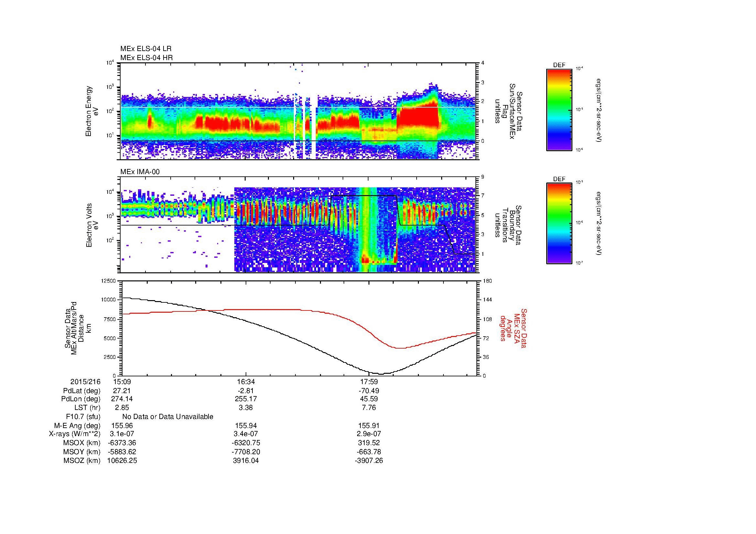Click MSOZ value 10626.25
Screen dimensions: 756x534
tap(122, 461)
